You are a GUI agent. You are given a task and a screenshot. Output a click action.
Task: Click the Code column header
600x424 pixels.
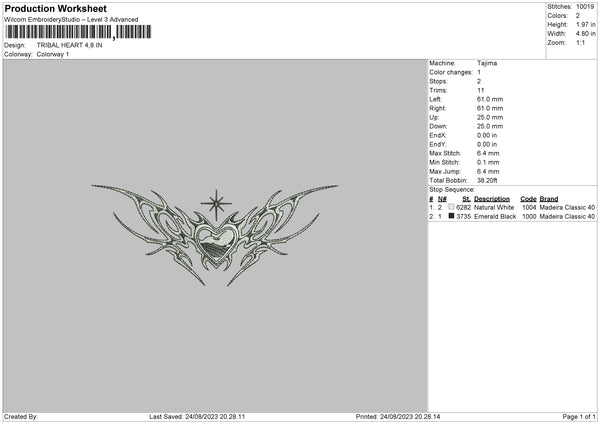(x=528, y=199)
